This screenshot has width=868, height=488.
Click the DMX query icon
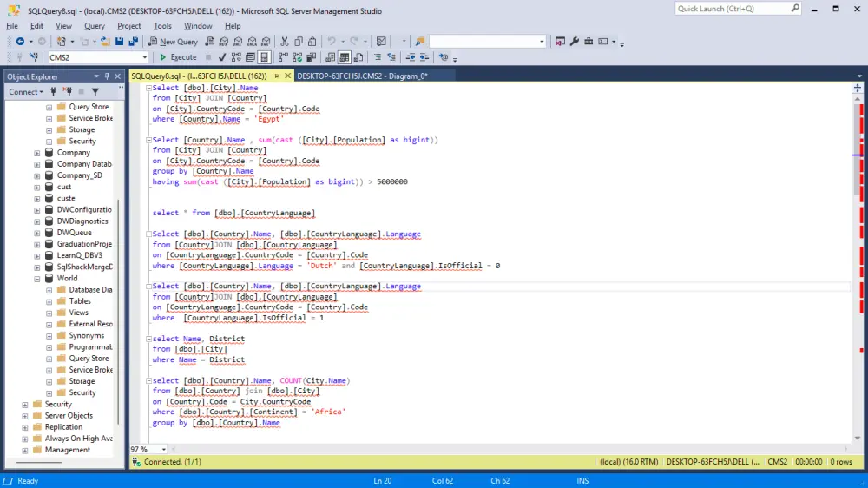coord(238,42)
